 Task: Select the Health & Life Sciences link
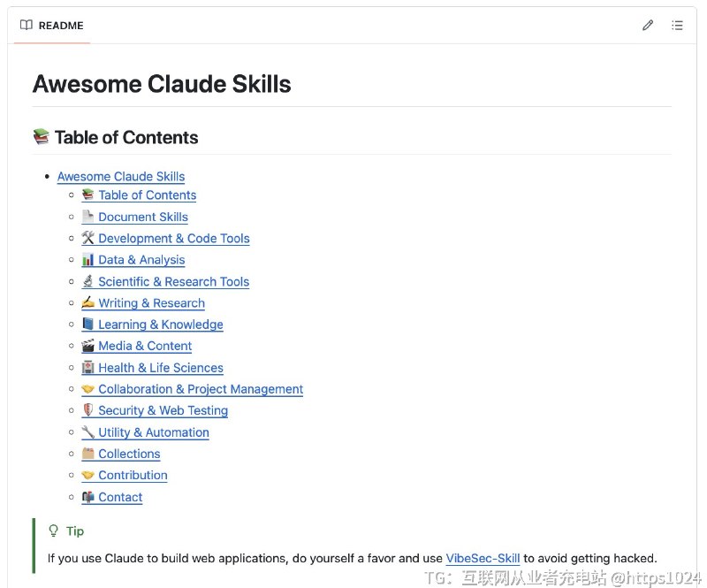pyautogui.click(x=160, y=368)
